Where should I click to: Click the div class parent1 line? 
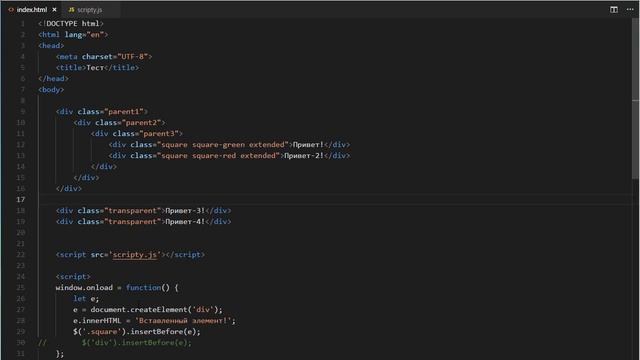coord(102,112)
